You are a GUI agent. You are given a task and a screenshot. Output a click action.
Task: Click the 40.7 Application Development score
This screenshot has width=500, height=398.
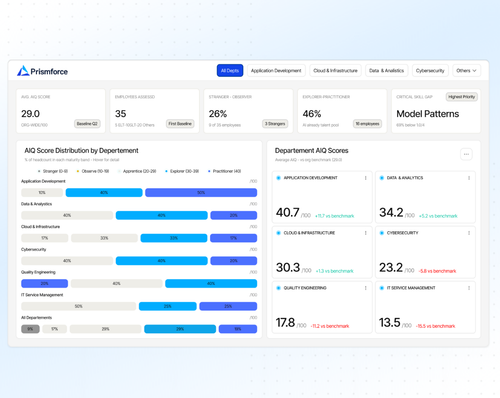tap(287, 212)
